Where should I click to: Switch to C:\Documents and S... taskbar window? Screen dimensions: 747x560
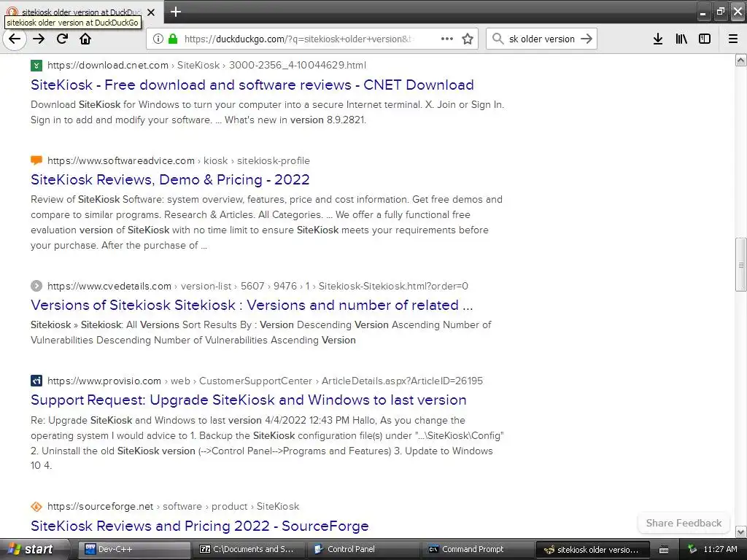pos(250,549)
